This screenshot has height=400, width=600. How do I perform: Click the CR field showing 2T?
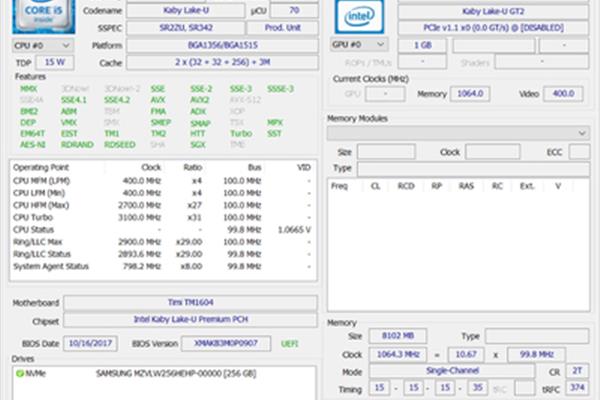coord(577,371)
